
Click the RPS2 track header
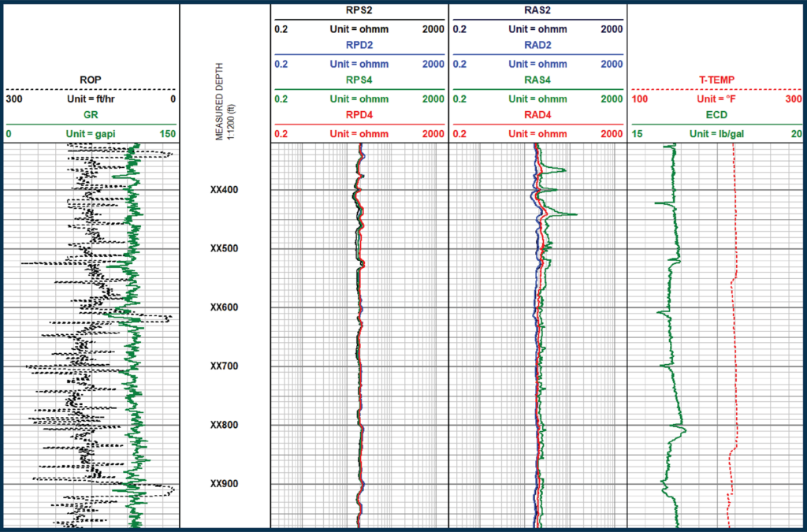click(x=359, y=10)
